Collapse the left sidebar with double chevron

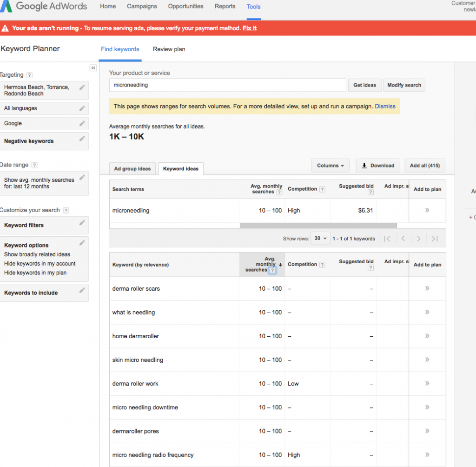[x=93, y=68]
